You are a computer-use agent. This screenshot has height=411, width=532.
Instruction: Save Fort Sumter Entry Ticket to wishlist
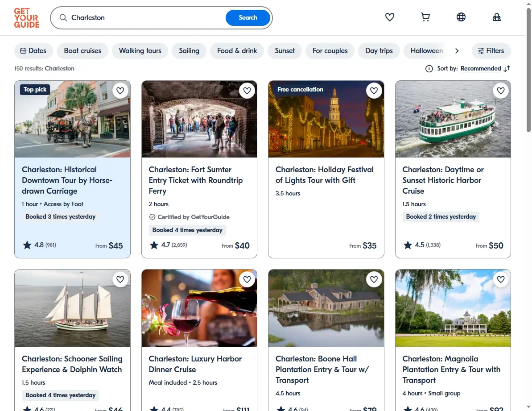(x=247, y=91)
